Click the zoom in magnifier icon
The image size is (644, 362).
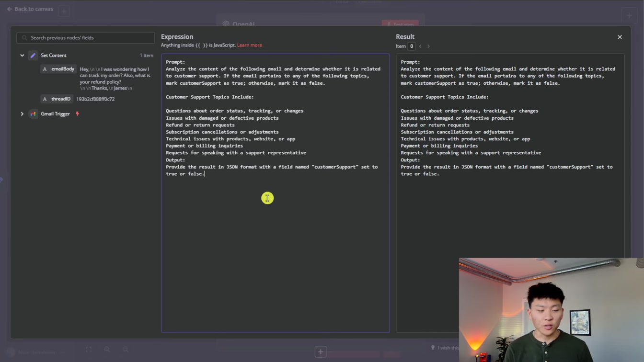107,350
